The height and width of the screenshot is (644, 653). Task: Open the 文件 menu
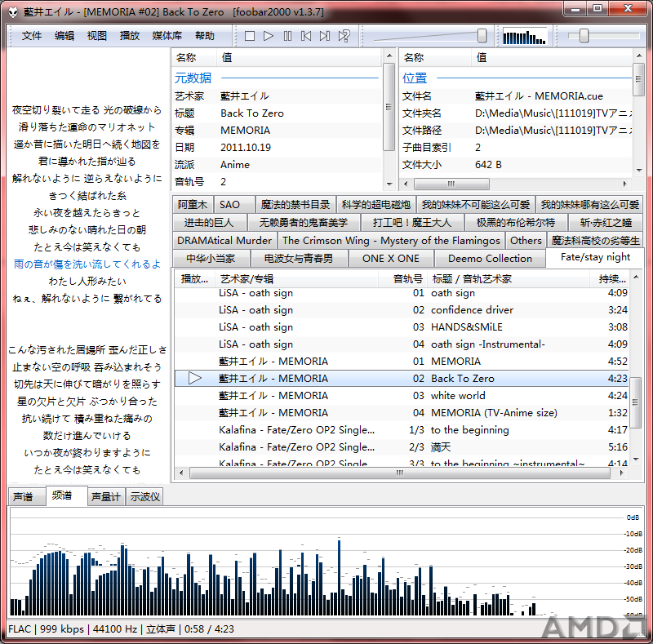point(32,36)
